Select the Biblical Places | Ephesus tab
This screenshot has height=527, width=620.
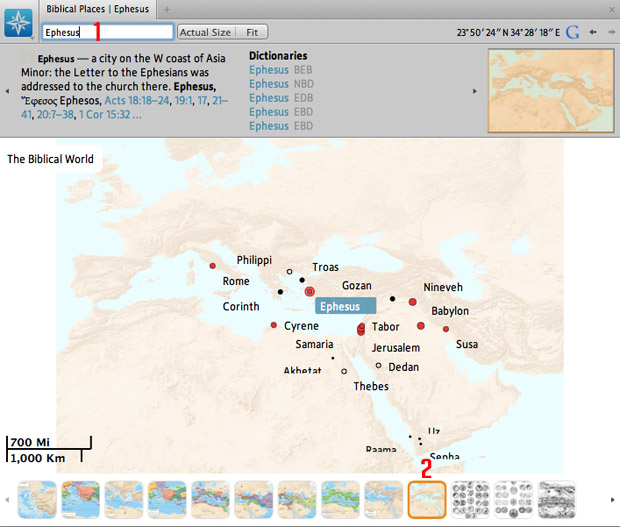coord(98,8)
